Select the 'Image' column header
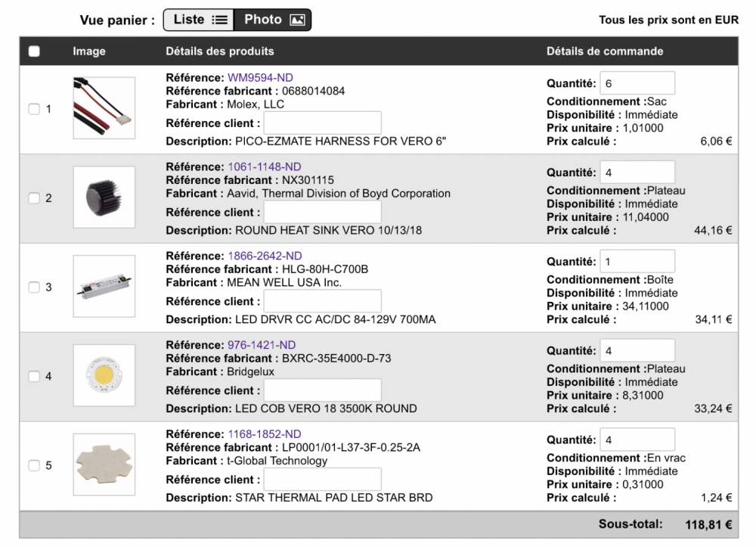 tap(89, 51)
